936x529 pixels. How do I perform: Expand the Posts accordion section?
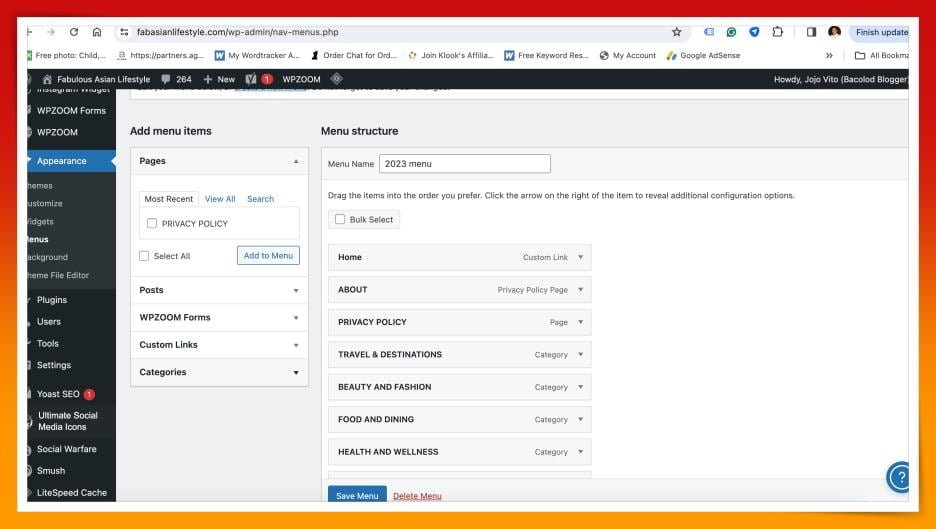[219, 290]
